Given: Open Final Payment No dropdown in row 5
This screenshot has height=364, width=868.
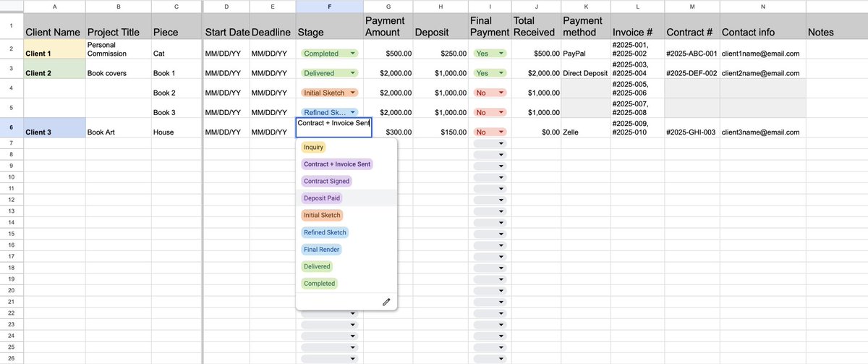Looking at the screenshot, I should tap(490, 112).
